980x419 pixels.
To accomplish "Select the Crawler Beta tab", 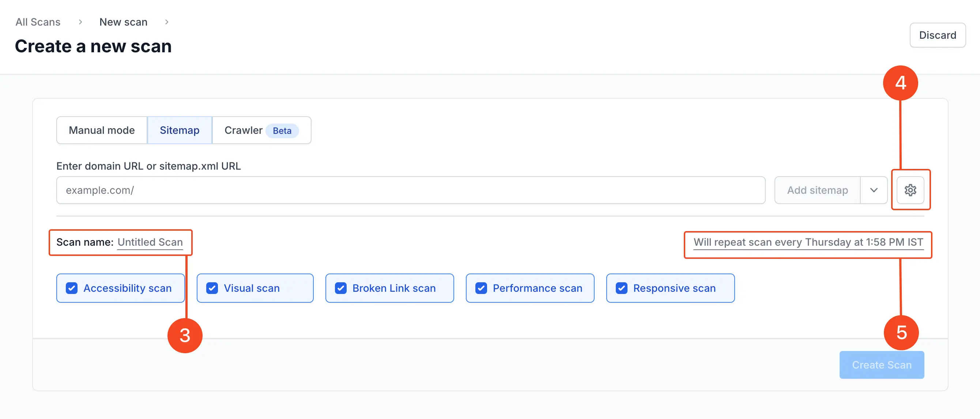I will tap(261, 130).
